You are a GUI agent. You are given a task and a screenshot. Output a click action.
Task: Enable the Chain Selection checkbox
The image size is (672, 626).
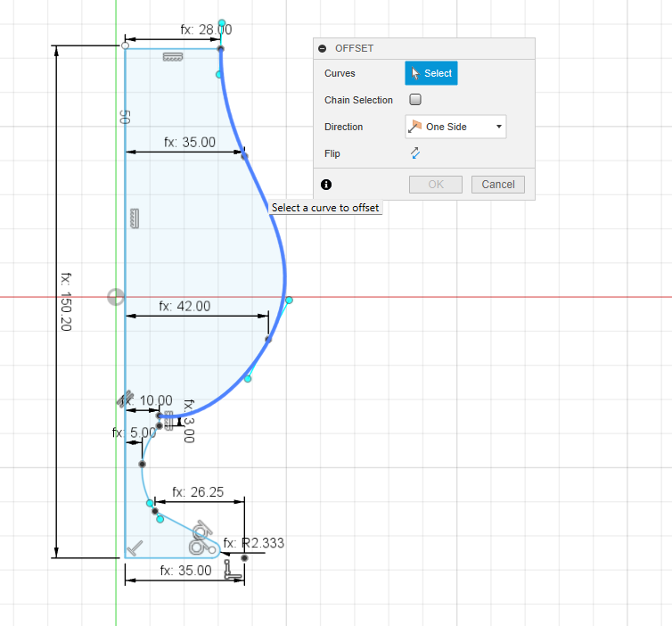coord(415,100)
